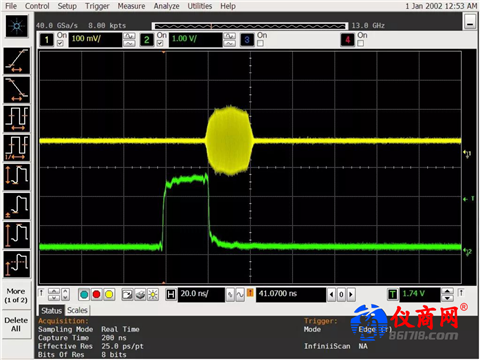Open the Measure menu
480x360 pixels.
pos(131,6)
